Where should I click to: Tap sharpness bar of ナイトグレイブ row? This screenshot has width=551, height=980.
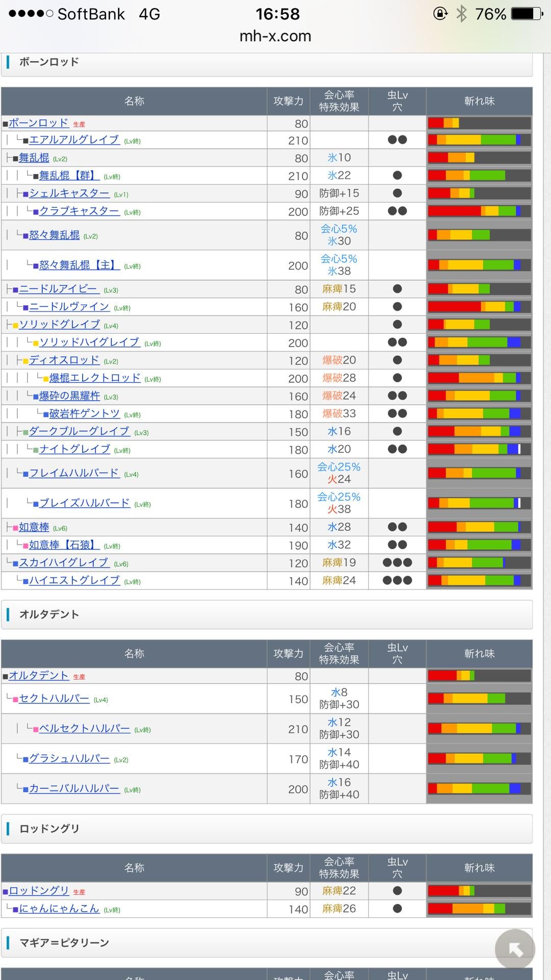coord(479,449)
